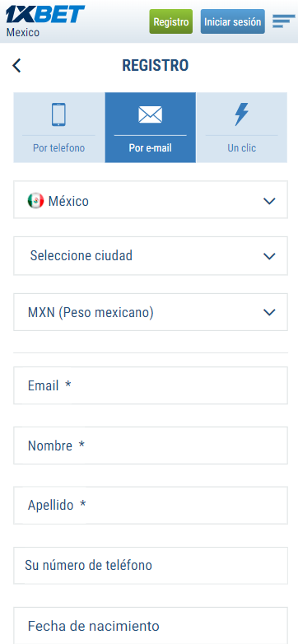Click the 1XBET logo
The width and height of the screenshot is (298, 644).
click(x=44, y=14)
